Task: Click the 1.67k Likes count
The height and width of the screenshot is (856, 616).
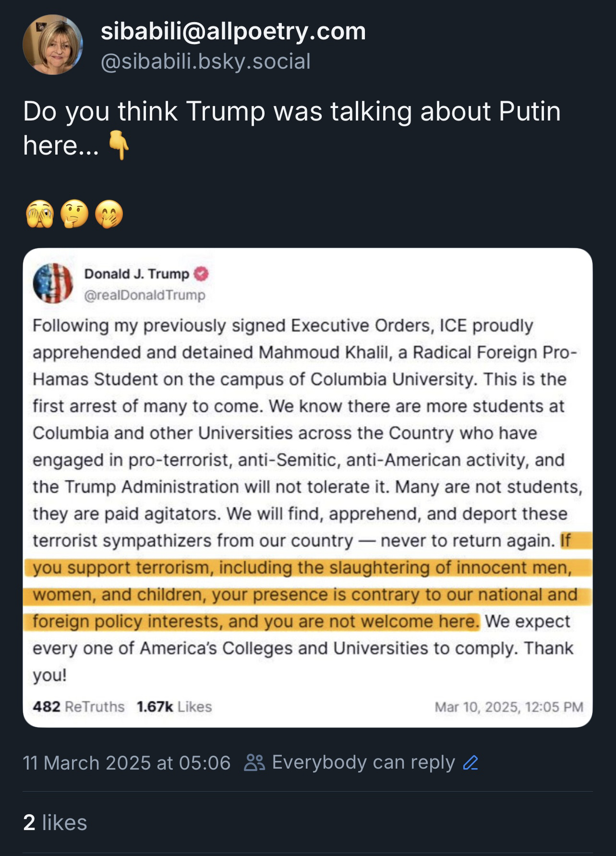Action: click(x=174, y=707)
